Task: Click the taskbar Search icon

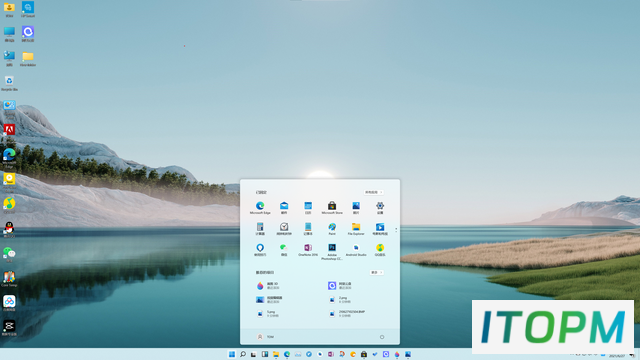Action: [x=243, y=354]
